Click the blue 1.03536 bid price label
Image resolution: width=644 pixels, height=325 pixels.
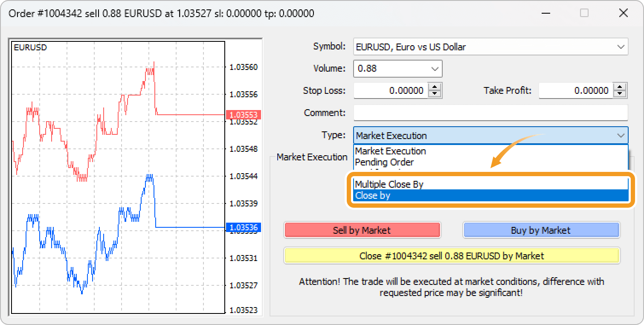[243, 227]
